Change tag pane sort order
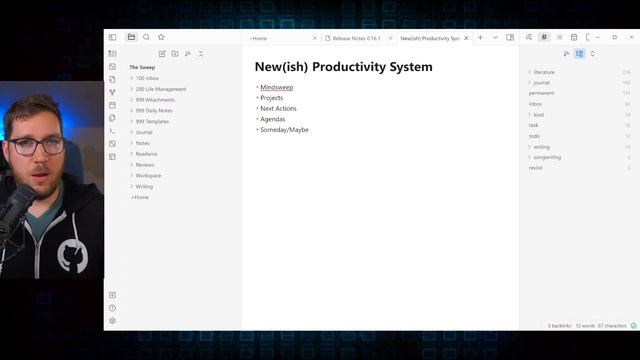The image size is (640, 360). pos(567,53)
